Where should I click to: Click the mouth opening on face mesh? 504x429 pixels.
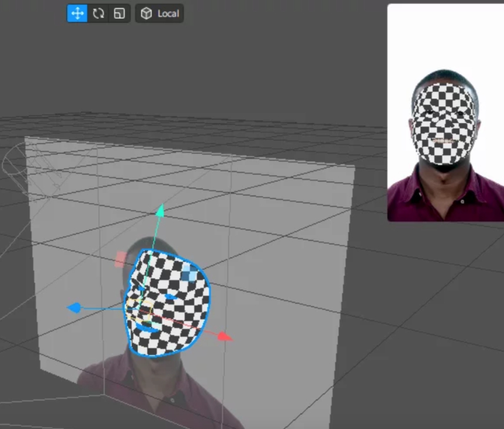pyautogui.click(x=148, y=329)
